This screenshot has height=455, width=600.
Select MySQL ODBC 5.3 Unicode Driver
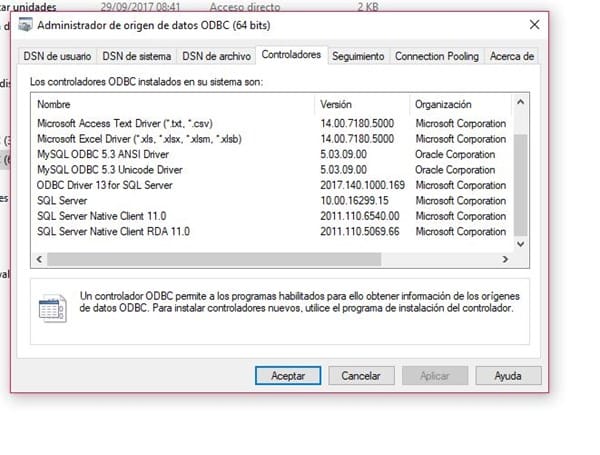272,170
